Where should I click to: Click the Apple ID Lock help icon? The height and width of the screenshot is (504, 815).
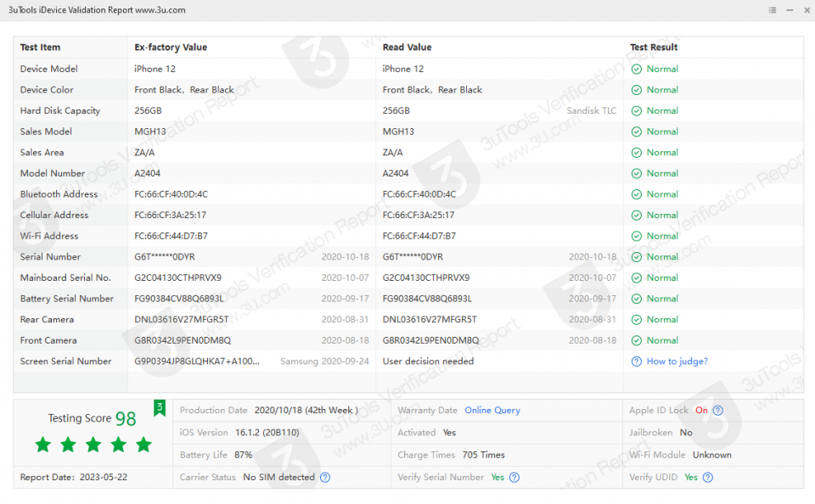click(718, 411)
